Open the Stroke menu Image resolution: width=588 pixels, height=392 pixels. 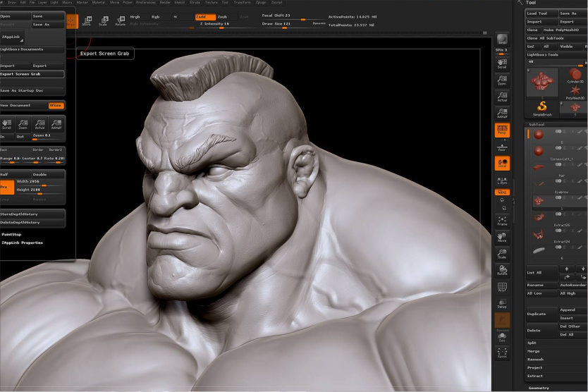[195, 2]
